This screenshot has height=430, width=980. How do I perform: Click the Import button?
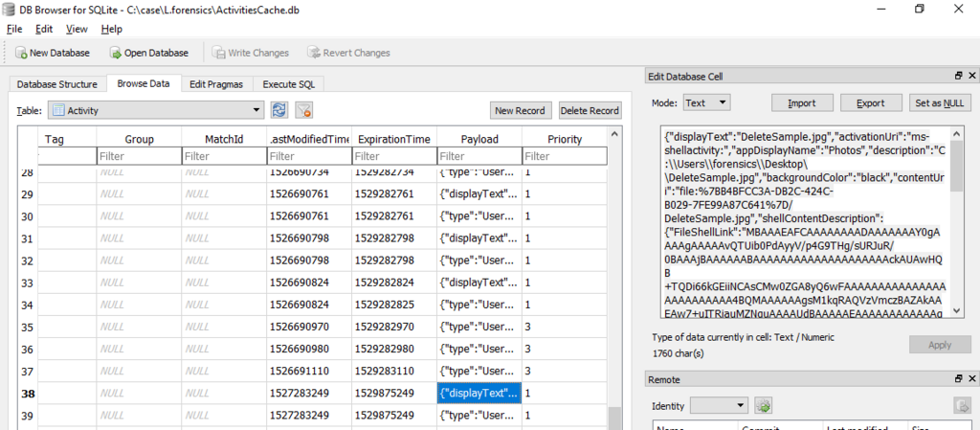[x=802, y=102]
